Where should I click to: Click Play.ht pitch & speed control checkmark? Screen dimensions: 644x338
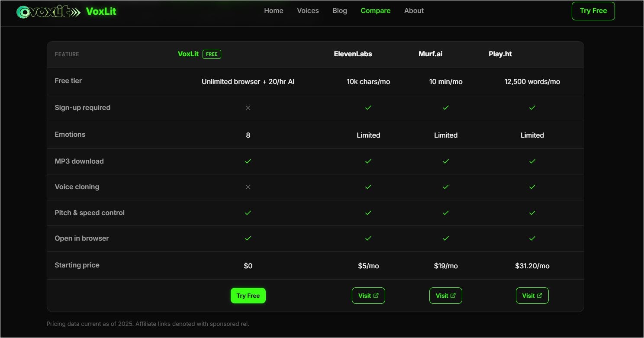pos(532,213)
